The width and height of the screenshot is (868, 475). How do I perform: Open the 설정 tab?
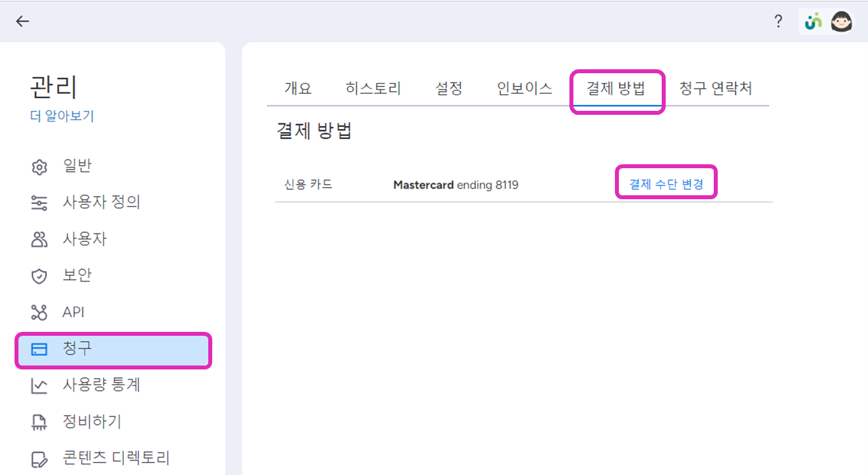(x=449, y=88)
